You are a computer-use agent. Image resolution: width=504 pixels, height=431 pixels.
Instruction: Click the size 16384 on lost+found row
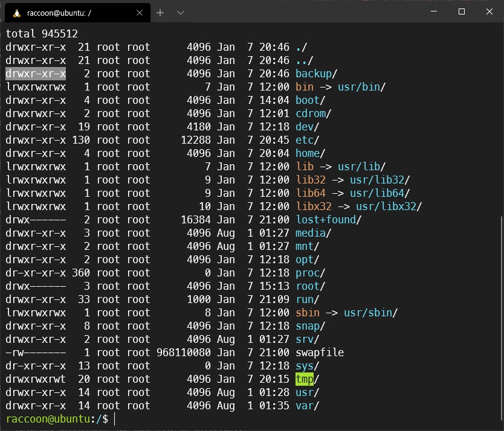196,220
